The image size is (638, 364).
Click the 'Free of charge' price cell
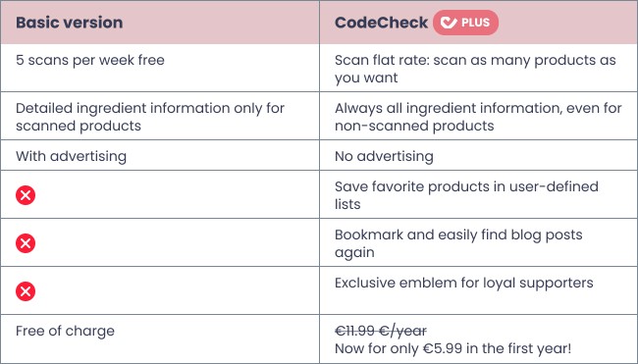click(65, 331)
